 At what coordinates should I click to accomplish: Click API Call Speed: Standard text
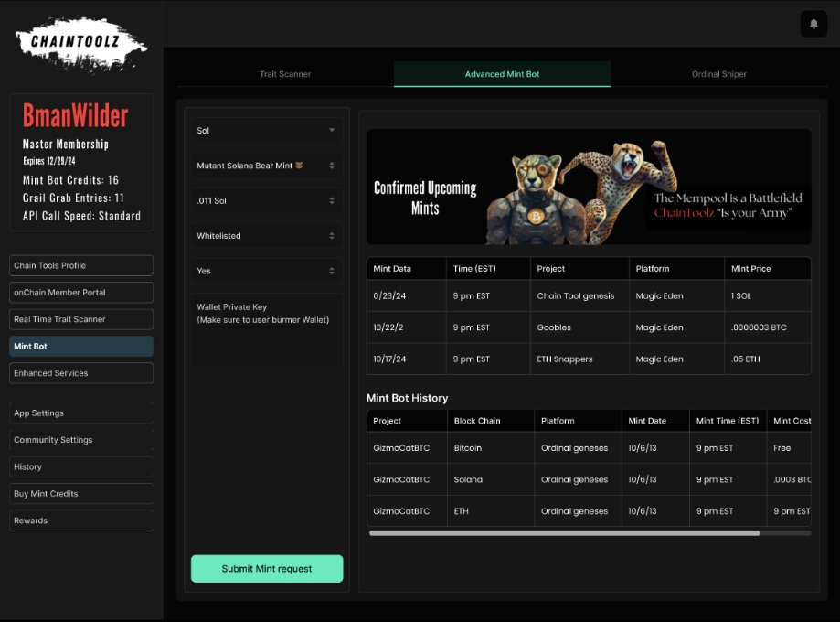coord(81,216)
